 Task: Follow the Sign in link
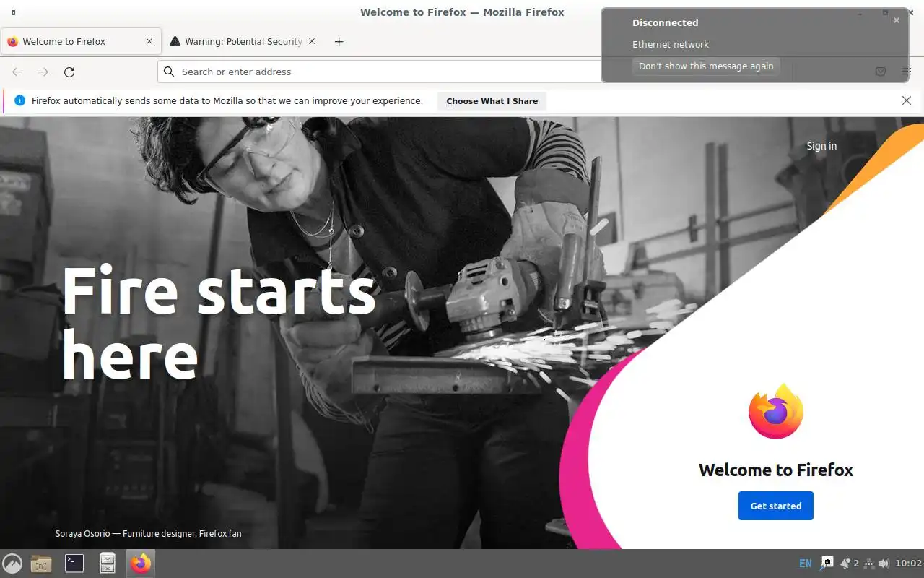coord(821,146)
